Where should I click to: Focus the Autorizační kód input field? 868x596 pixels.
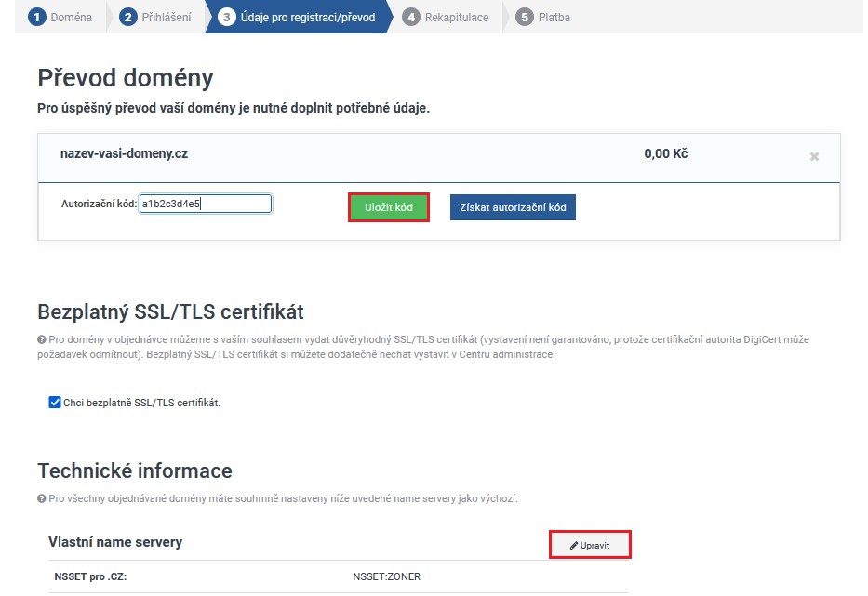click(x=206, y=204)
